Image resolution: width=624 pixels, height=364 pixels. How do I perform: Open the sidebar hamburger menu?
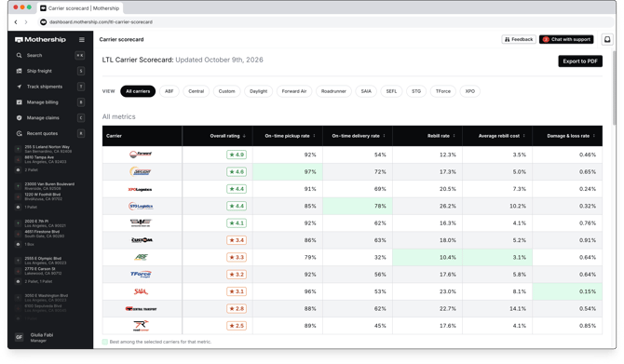pos(82,40)
